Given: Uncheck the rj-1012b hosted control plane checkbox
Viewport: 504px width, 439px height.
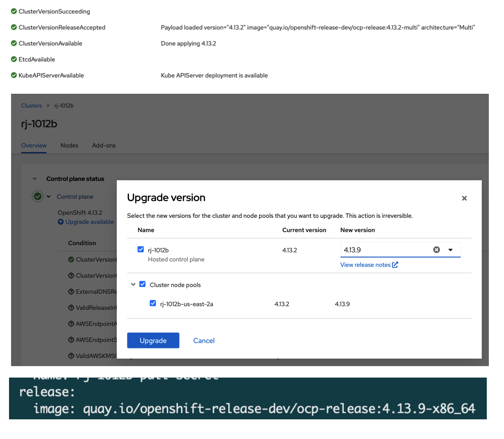Looking at the screenshot, I should [x=141, y=249].
